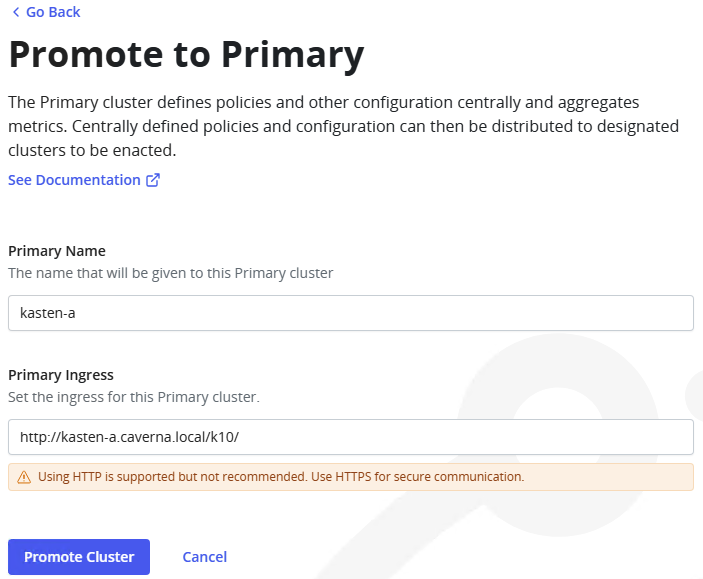
Task: Click the external link icon beside Documentation
Action: coord(153,180)
